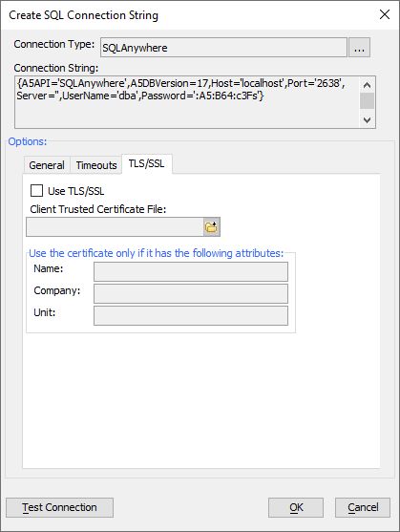
Task: Confirm with the OK button
Action: pos(296,507)
